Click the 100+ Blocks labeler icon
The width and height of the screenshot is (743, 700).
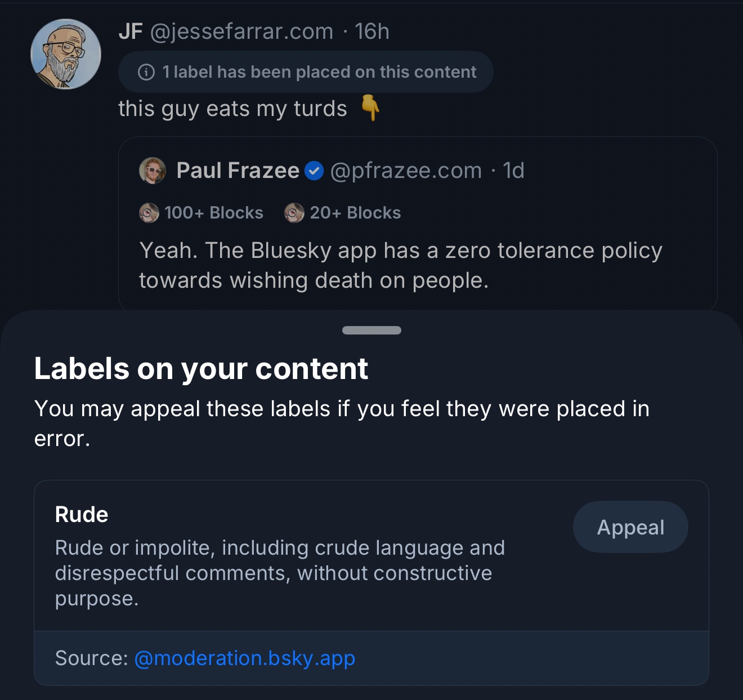click(x=149, y=213)
